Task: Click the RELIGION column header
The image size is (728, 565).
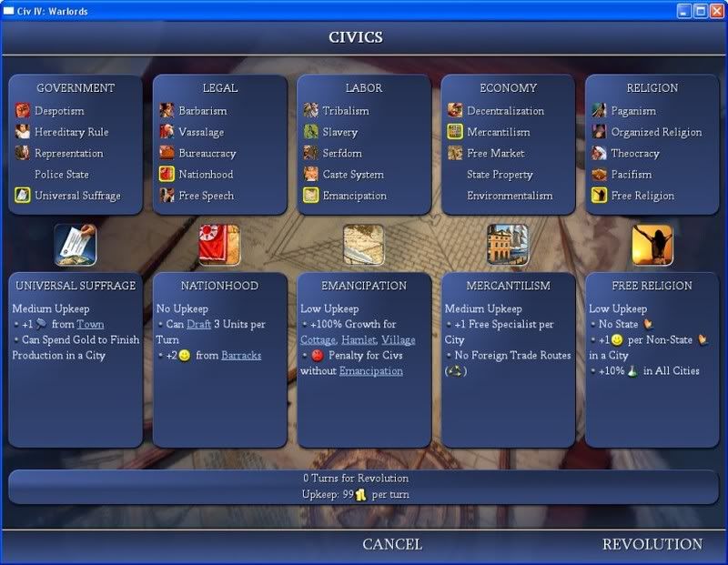Action: [x=652, y=87]
